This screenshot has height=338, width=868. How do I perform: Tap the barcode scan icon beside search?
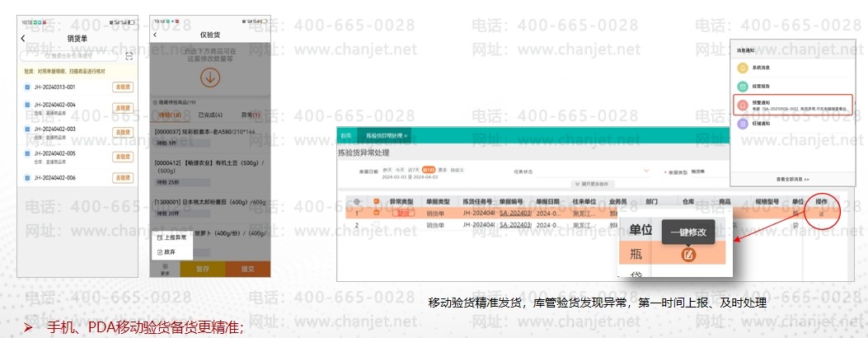coord(129,56)
